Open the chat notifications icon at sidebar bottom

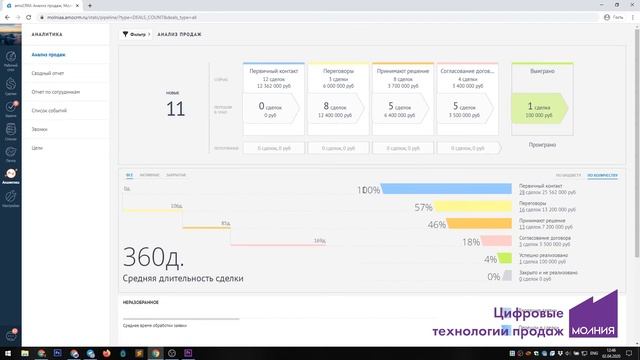tap(11, 336)
